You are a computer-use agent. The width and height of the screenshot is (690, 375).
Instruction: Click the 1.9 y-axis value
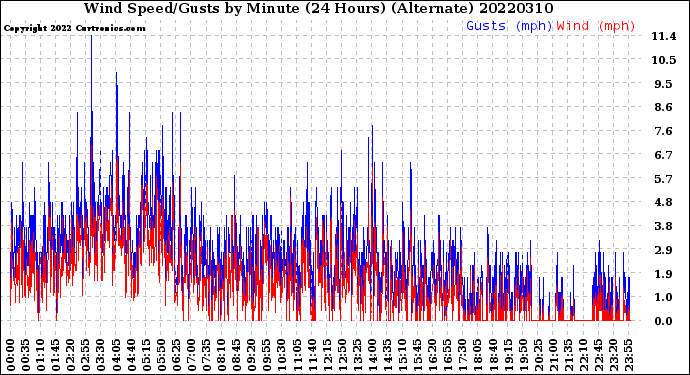tap(664, 274)
